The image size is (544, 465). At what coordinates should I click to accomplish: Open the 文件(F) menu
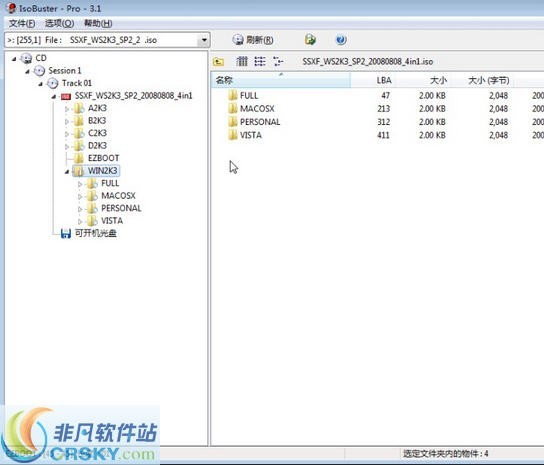point(22,23)
